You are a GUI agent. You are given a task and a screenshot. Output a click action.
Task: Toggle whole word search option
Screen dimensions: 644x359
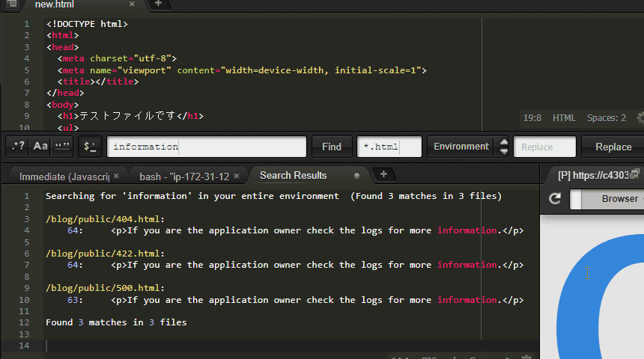[x=62, y=147]
